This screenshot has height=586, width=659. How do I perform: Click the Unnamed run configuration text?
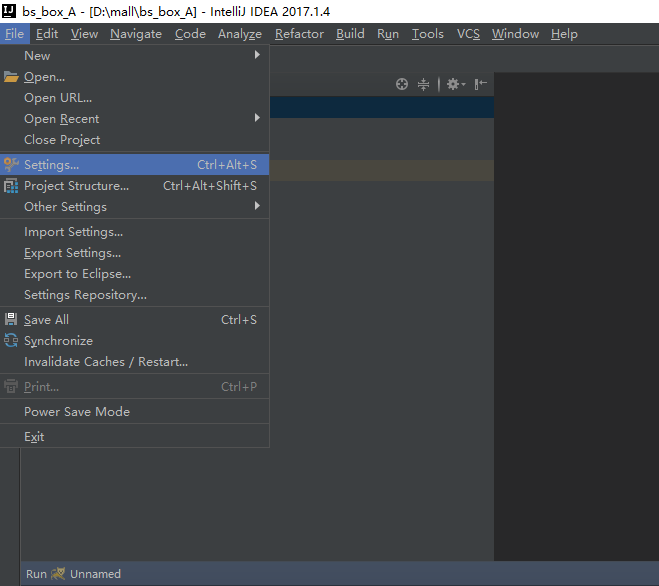coord(95,574)
